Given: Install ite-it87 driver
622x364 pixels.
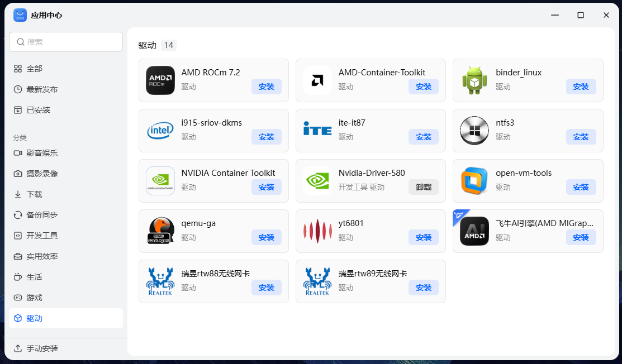Looking at the screenshot, I should point(424,137).
